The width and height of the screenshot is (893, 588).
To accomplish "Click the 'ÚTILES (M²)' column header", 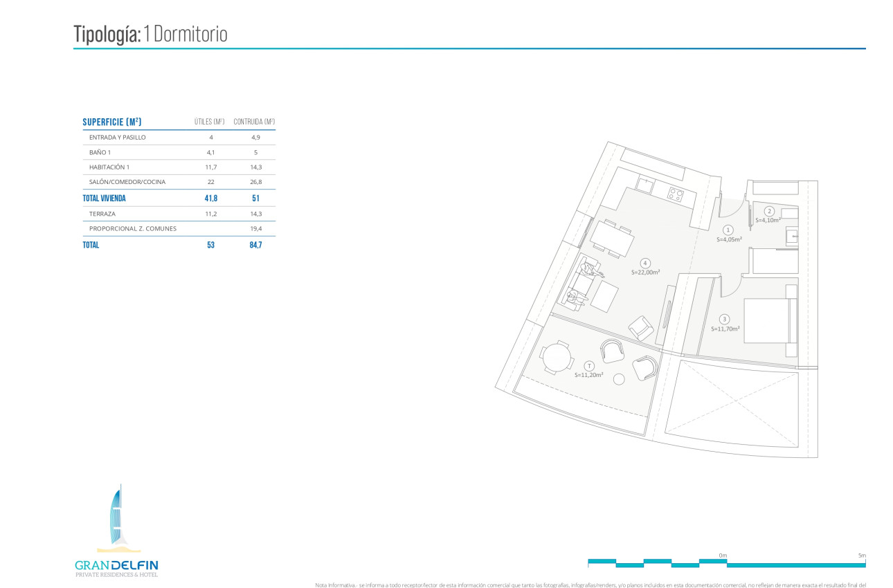I will [x=210, y=122].
